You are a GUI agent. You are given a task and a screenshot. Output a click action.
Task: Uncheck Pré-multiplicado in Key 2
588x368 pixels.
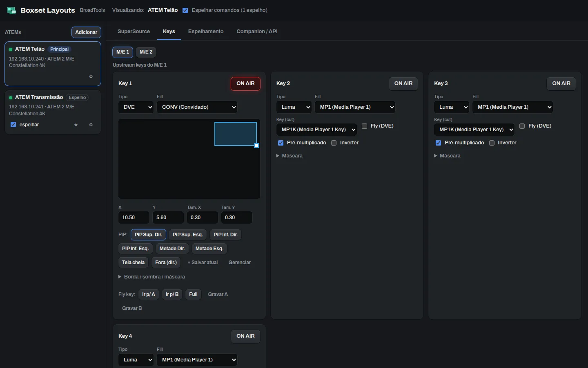click(281, 143)
